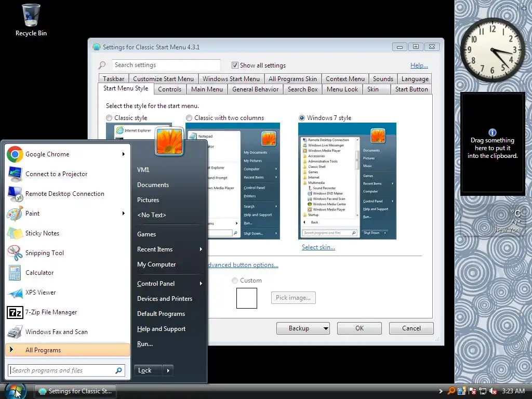Image resolution: width=532 pixels, height=399 pixels.
Task: Click the clipboard gadget info icon
Action: (x=493, y=132)
